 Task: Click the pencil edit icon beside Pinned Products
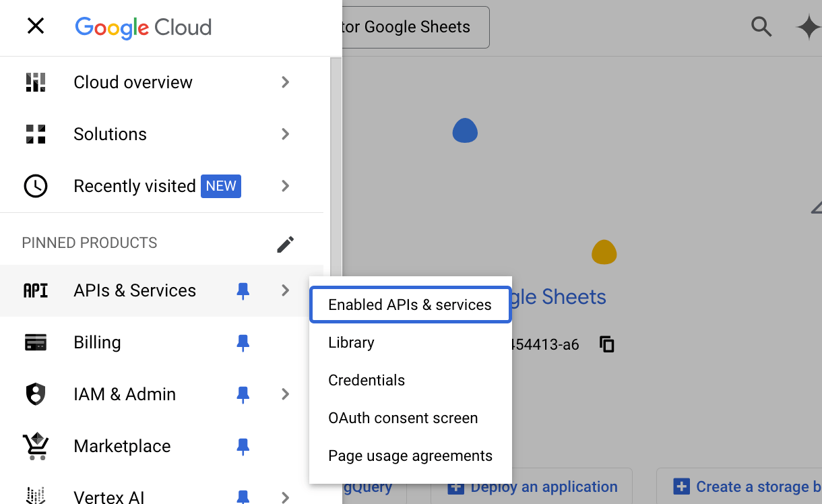click(285, 244)
